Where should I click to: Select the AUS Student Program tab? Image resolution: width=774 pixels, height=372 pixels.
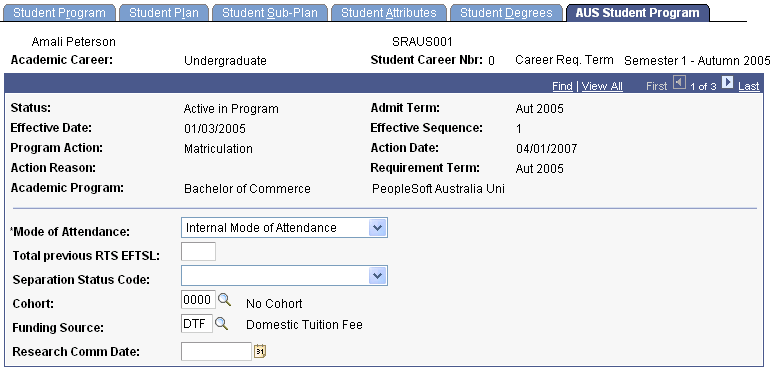[637, 13]
